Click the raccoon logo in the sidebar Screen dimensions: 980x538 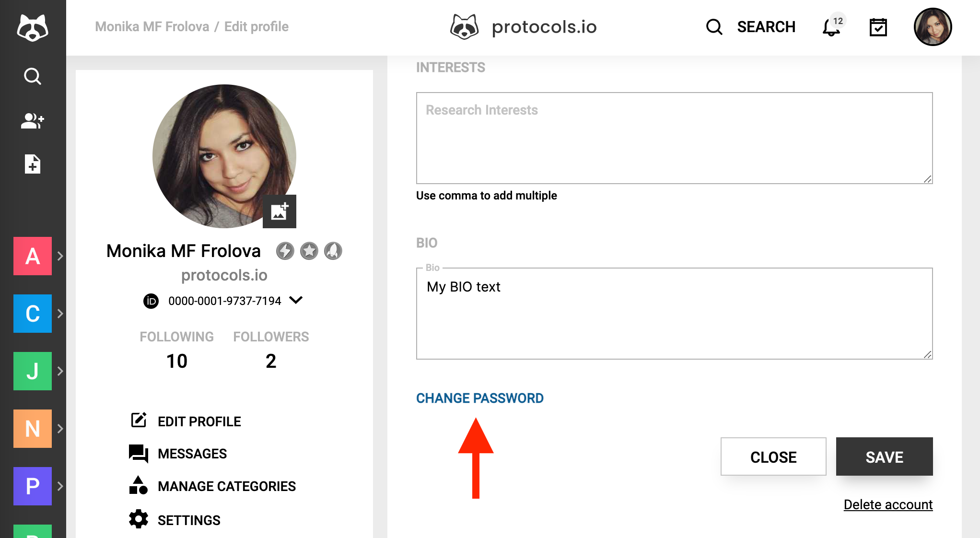tap(33, 28)
